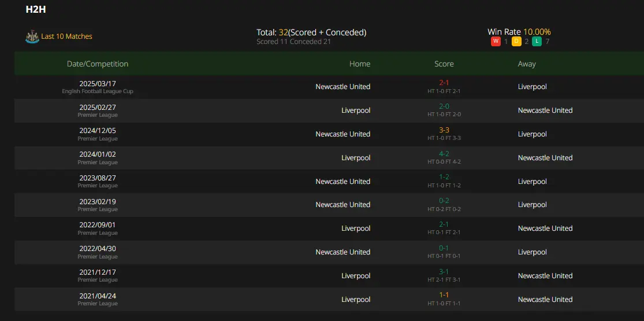
Task: Click the 0-2 score
Action: click(x=444, y=201)
